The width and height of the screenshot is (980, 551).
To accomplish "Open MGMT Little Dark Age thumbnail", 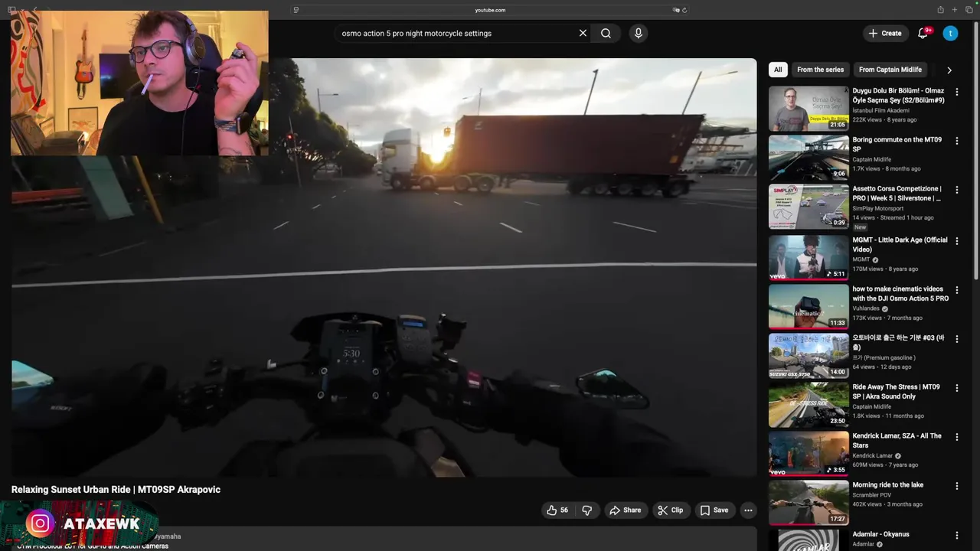I will click(x=808, y=257).
